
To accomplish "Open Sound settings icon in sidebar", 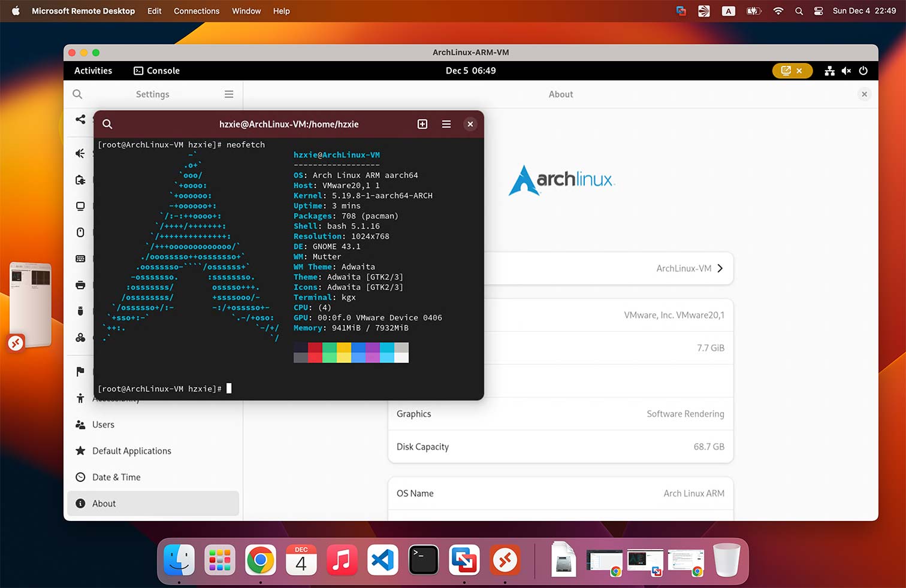I will tap(80, 153).
